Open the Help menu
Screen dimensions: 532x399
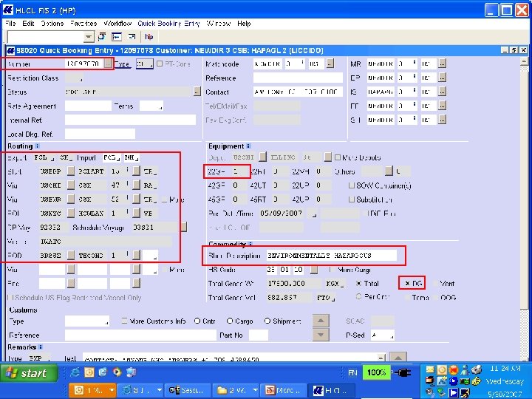coord(244,24)
